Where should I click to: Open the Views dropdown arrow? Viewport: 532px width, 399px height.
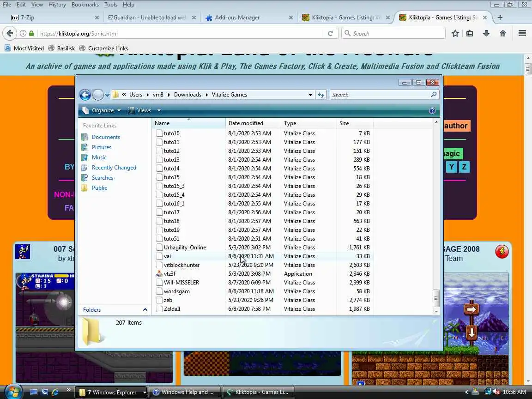159,110
